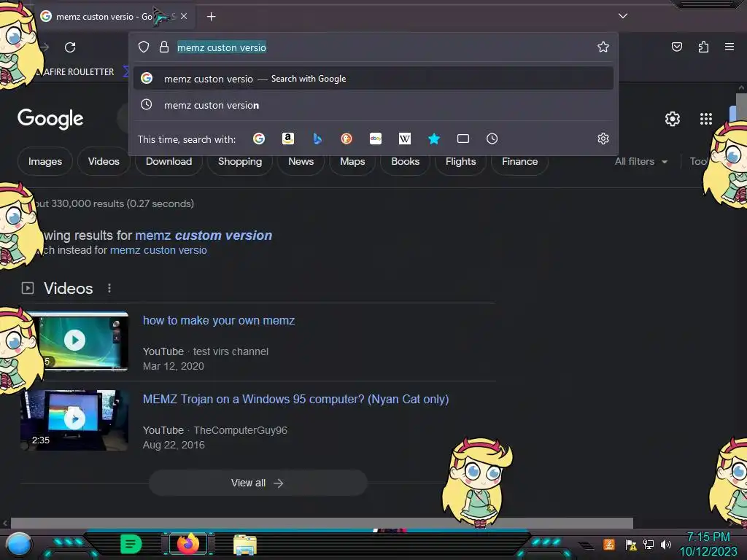
Task: Expand the list all tabs chevron
Action: coord(623,16)
